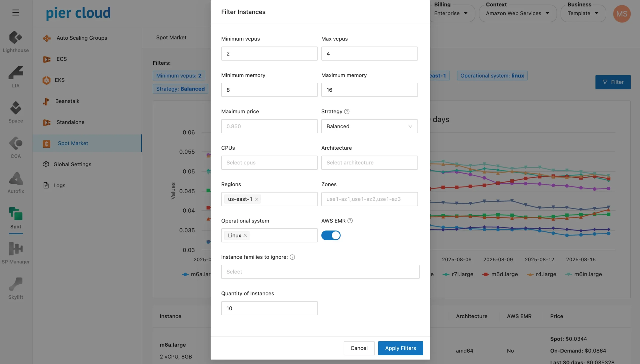Open the Autofix module in sidebar

(15, 178)
